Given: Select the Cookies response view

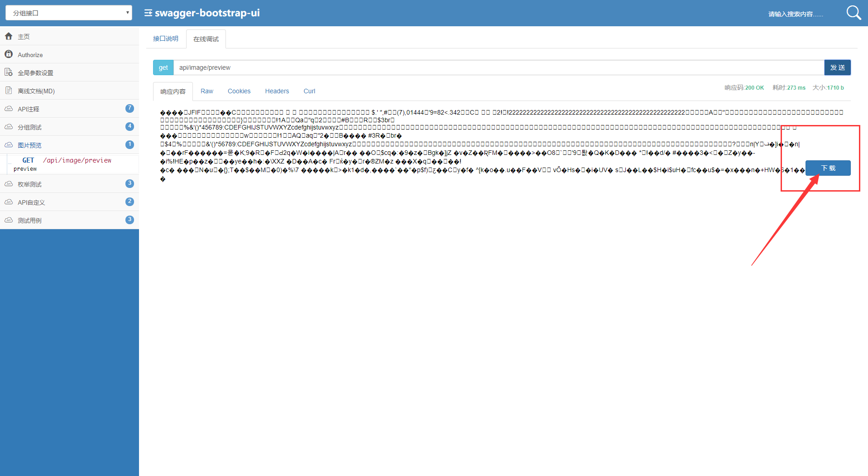Looking at the screenshot, I should [239, 91].
